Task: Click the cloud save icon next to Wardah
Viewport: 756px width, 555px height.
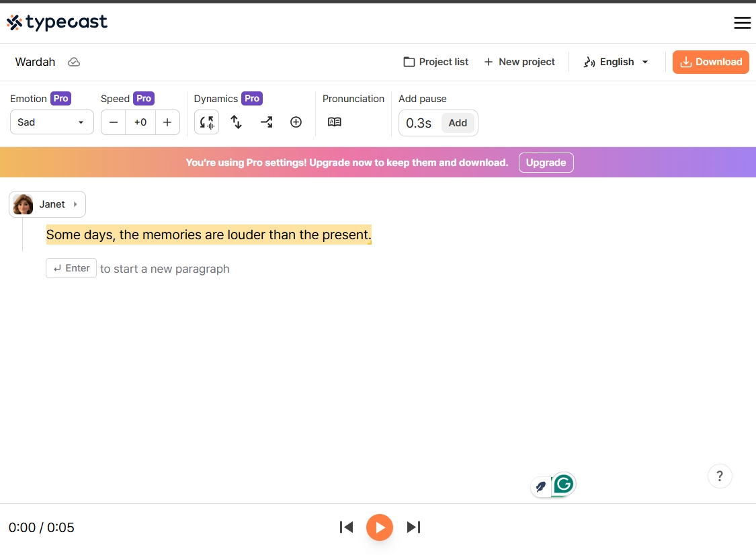Action: 74,62
